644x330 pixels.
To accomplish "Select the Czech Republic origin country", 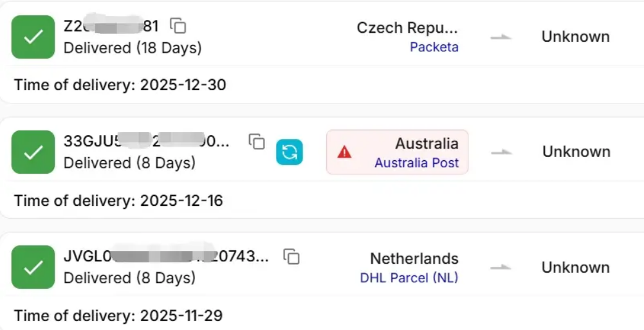I will point(407,28).
